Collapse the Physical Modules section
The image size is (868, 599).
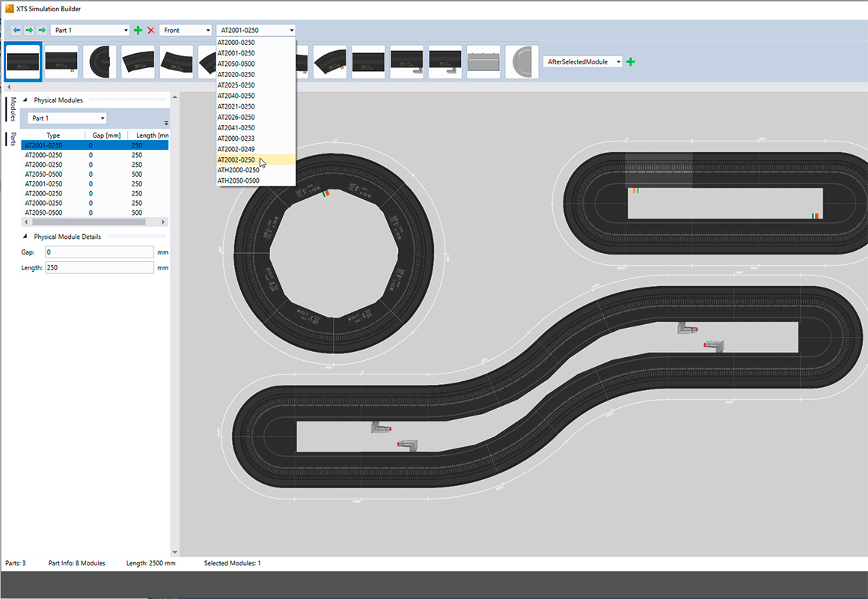(26, 100)
